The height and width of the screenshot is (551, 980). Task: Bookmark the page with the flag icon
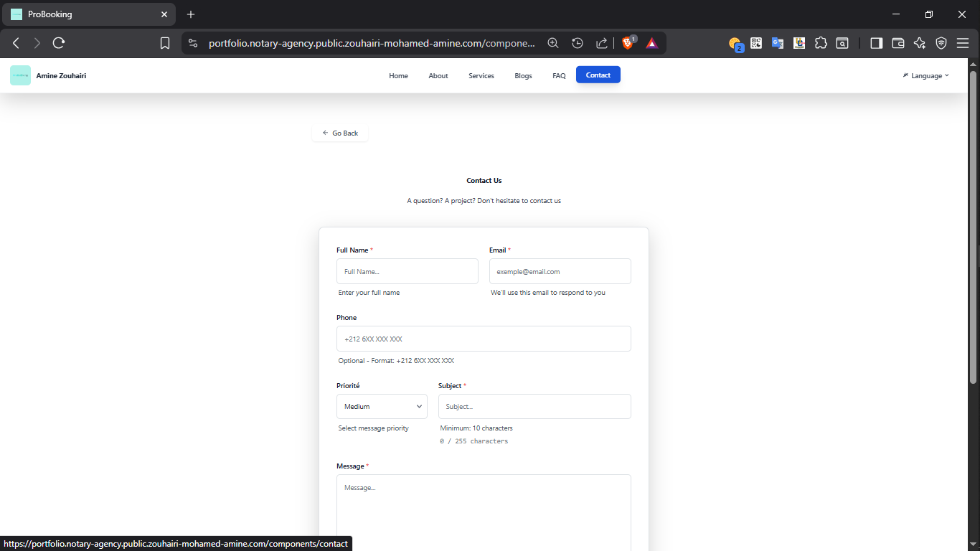pos(165,42)
